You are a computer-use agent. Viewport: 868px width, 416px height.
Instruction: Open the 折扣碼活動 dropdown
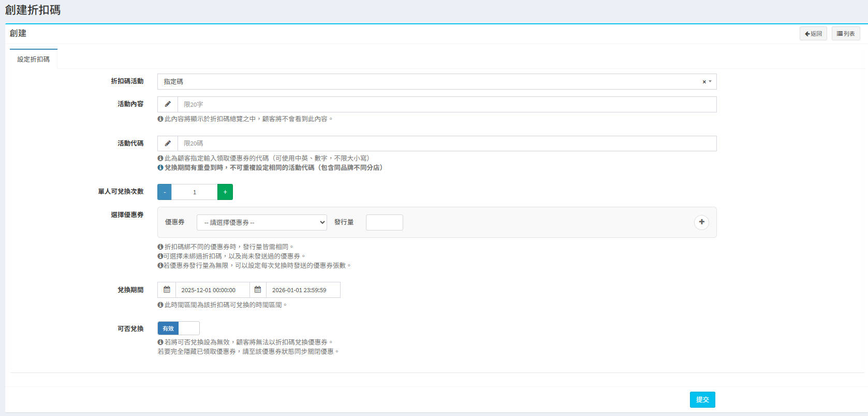tap(430, 82)
